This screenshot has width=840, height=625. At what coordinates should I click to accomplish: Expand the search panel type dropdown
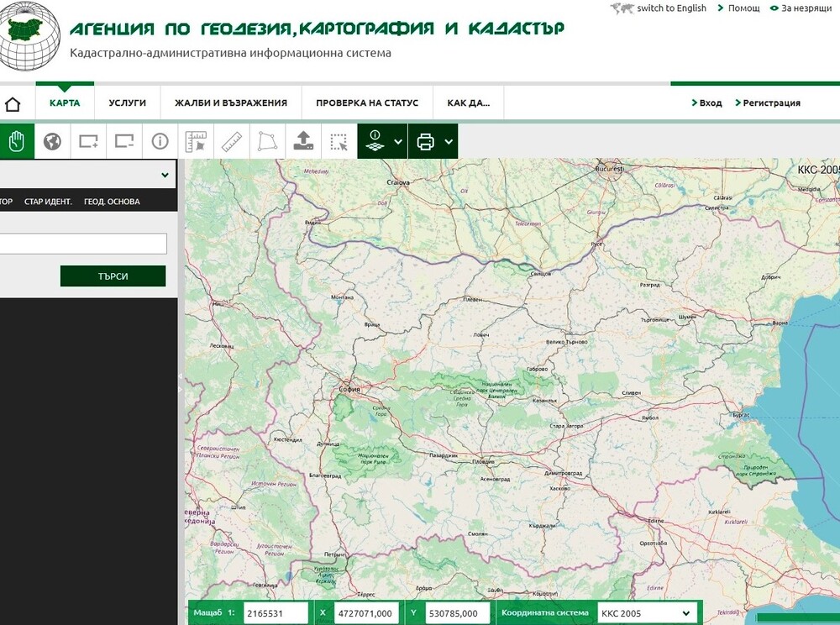[164, 175]
